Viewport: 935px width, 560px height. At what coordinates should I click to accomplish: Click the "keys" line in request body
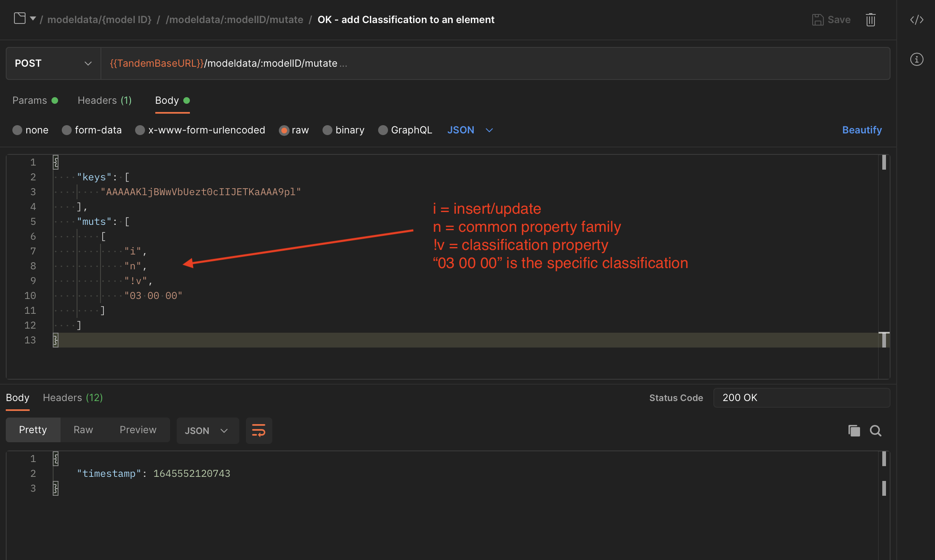(x=103, y=177)
